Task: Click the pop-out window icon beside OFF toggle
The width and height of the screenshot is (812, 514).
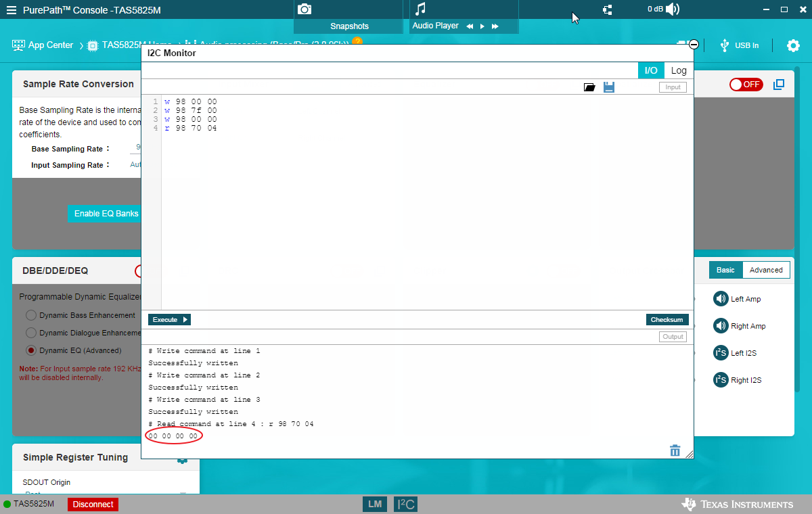Action: [x=779, y=85]
